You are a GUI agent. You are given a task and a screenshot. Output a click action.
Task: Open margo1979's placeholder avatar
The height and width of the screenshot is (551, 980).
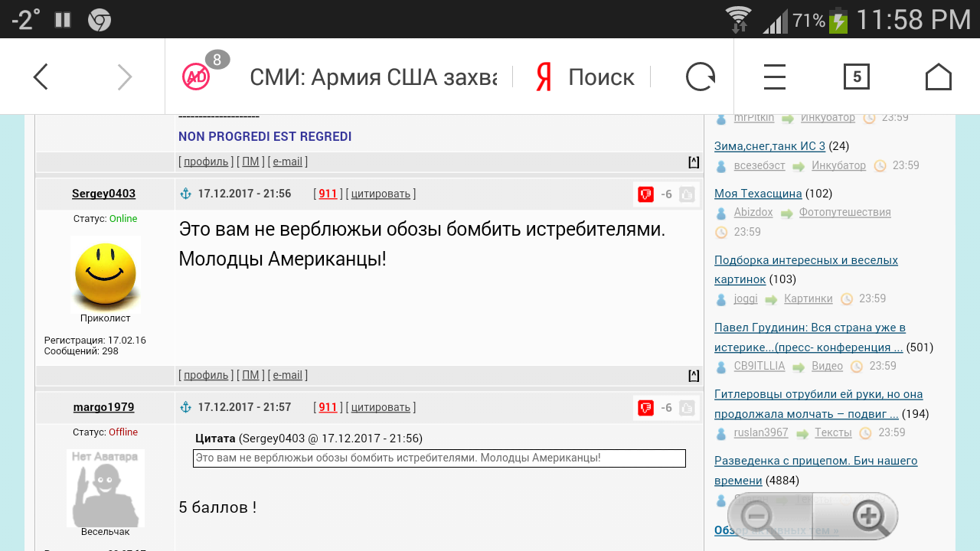pyautogui.click(x=106, y=488)
